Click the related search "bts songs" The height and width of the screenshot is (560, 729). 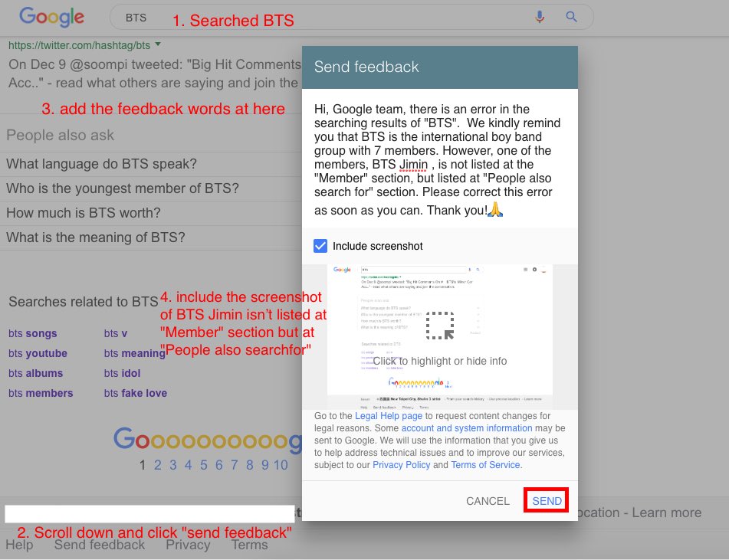(32, 333)
